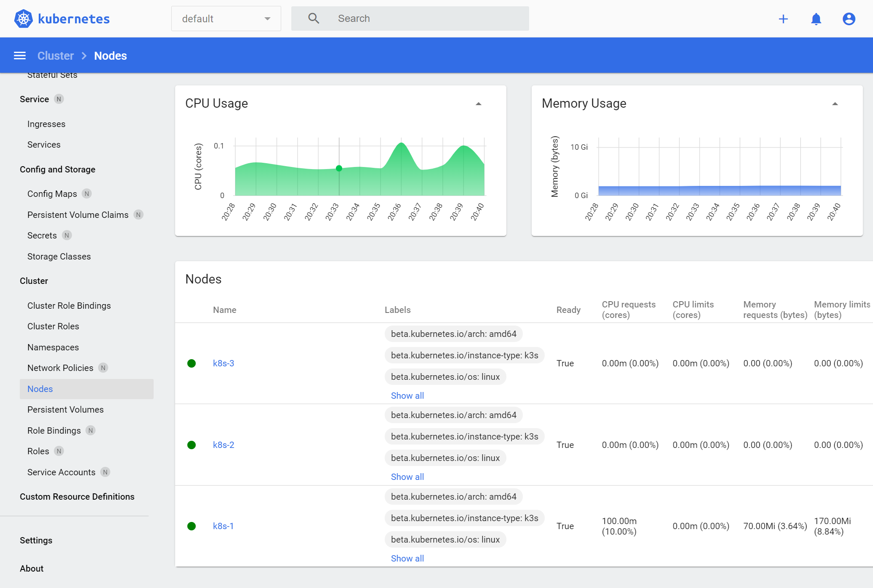This screenshot has width=873, height=588.
Task: Click the user profile avatar icon
Action: click(849, 19)
